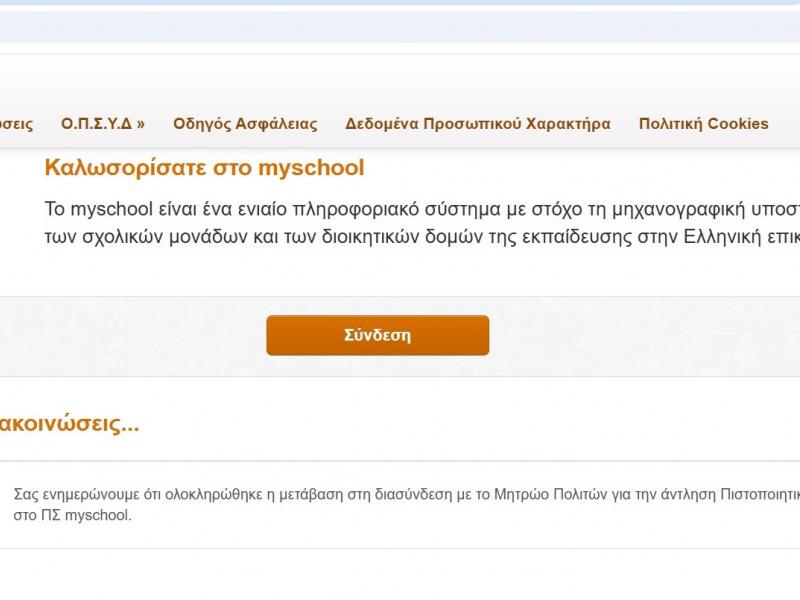
Task: Click the text 'στο ΠΣ myschool.'
Action: [72, 515]
